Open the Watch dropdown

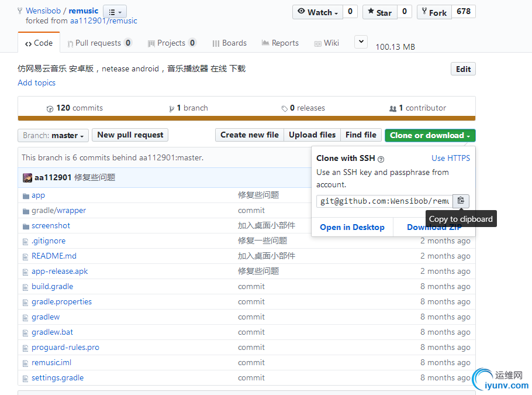click(317, 12)
